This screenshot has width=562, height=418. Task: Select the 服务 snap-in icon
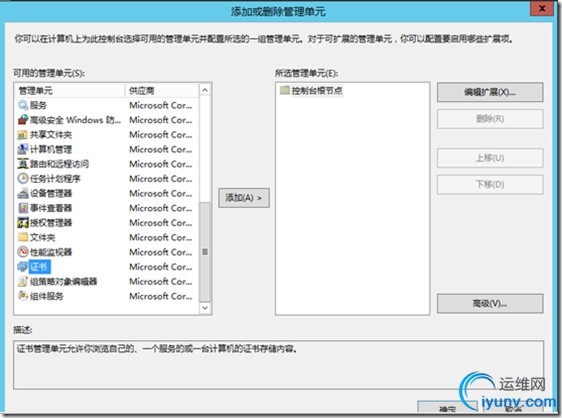click(x=23, y=105)
